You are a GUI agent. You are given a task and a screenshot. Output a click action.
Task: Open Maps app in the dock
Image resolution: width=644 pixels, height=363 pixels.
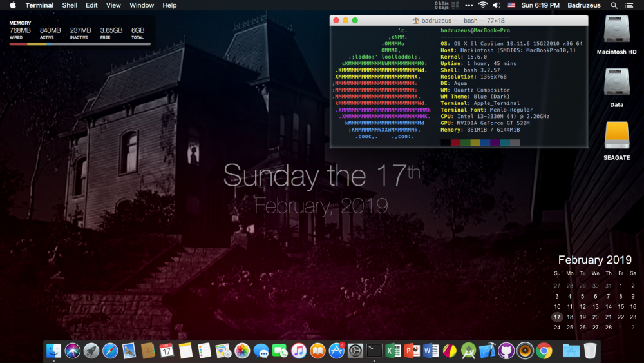223,351
